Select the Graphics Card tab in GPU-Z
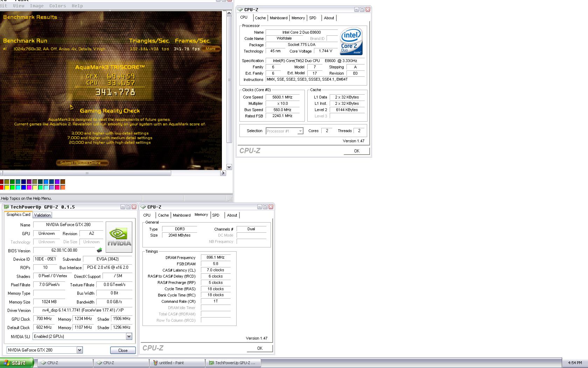 point(18,214)
